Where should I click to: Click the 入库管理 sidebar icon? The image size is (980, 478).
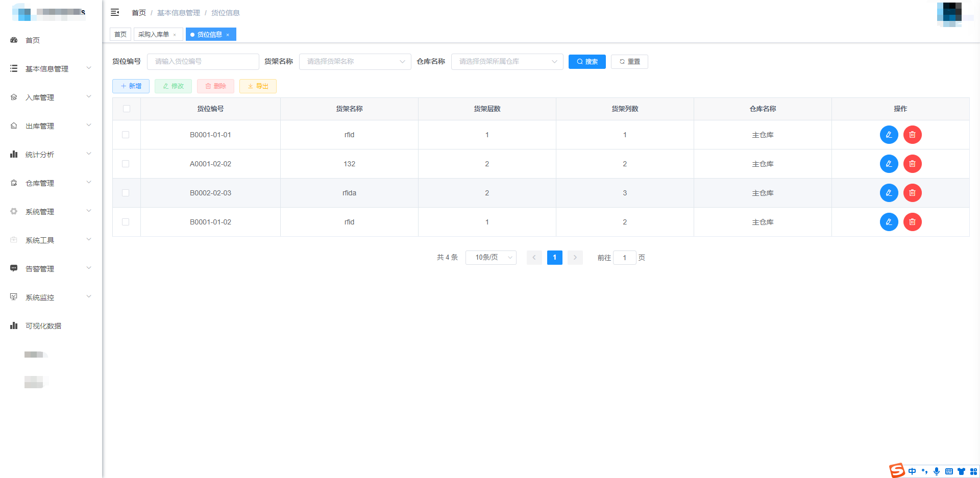pyautogui.click(x=14, y=97)
